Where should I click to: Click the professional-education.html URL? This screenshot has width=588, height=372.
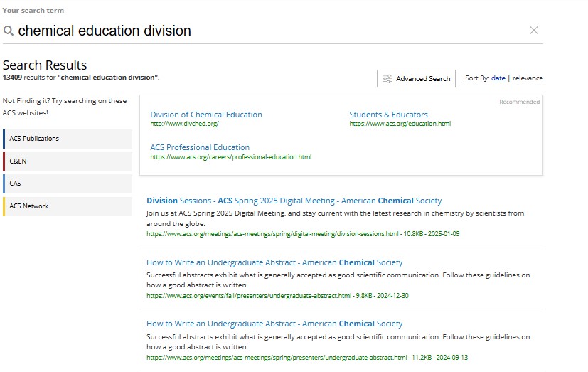[x=230, y=157]
